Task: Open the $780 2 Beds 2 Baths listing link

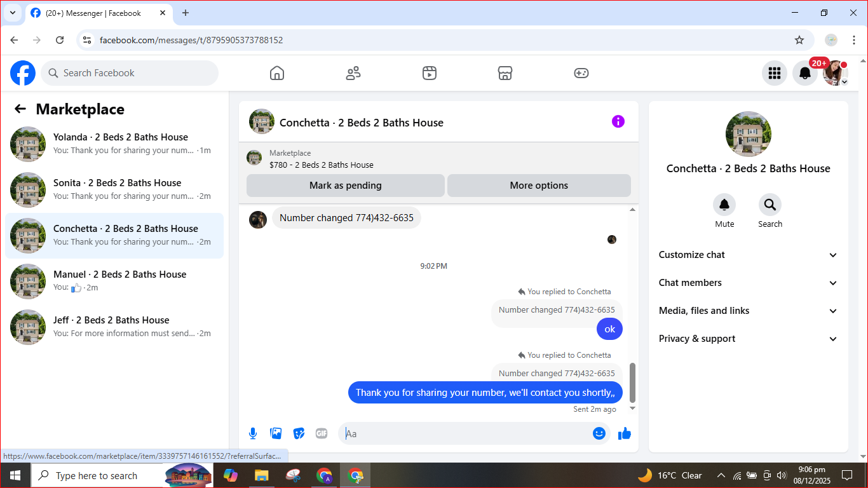Action: (x=321, y=165)
